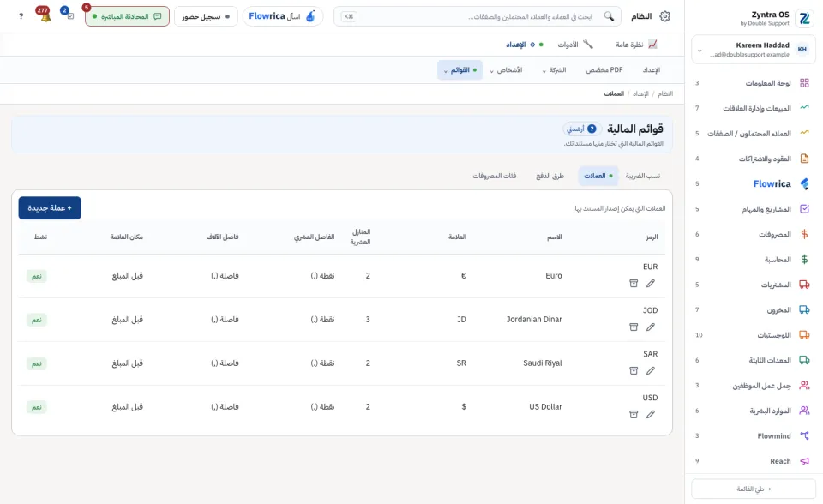
Task: Open Reach sidebar item
Action: pyautogui.click(x=752, y=461)
